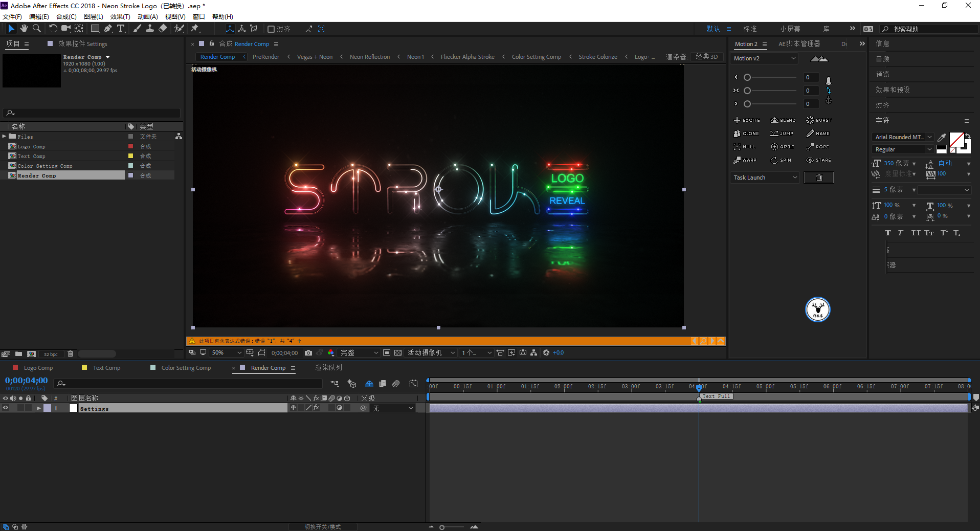Open the channel and color management RGB icon
Image resolution: width=980 pixels, height=531 pixels.
pos(331,353)
